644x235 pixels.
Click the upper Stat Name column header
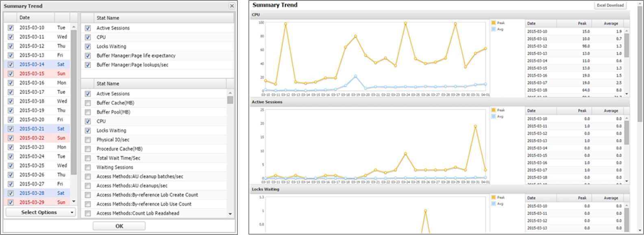(x=164, y=18)
